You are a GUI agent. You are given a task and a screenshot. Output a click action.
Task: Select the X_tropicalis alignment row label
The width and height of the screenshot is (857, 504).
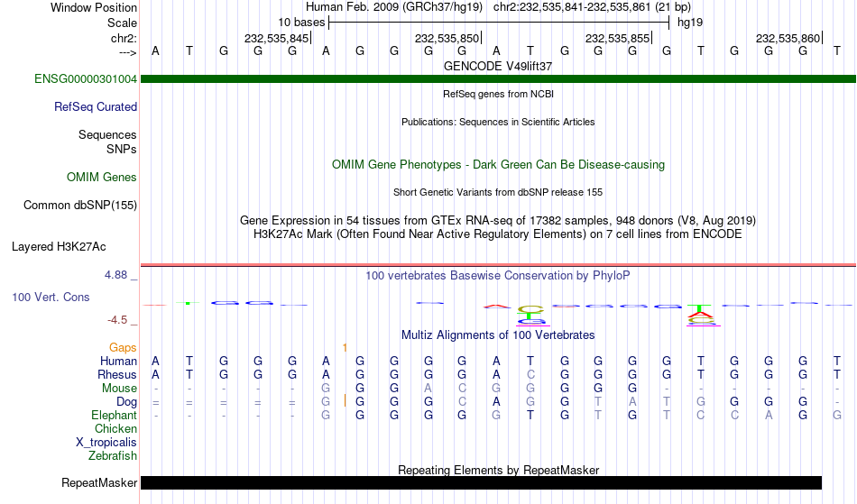coord(106,443)
